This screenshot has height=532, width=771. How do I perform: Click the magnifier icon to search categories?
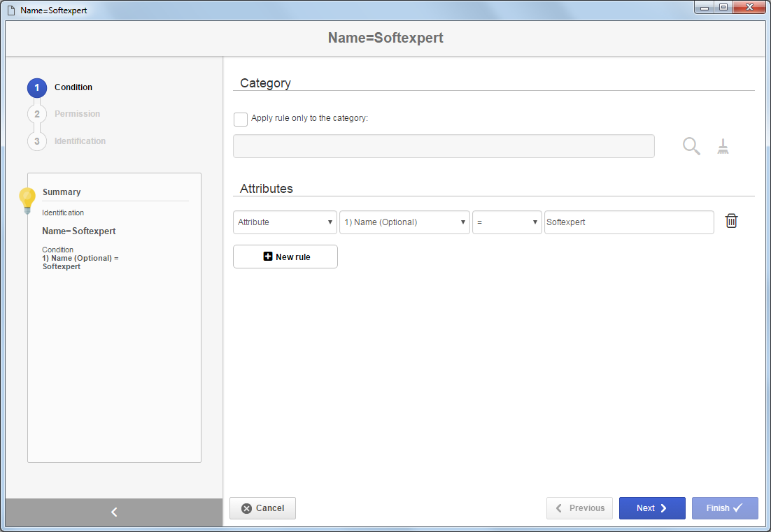691,146
